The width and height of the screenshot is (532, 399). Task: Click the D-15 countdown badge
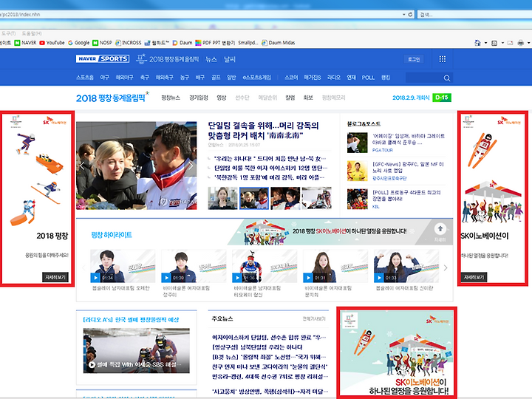[x=442, y=98]
